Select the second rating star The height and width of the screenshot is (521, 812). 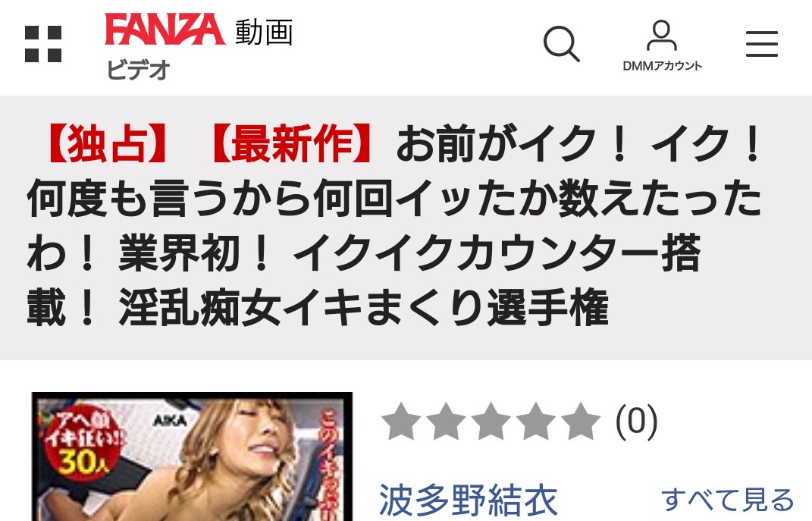(446, 422)
